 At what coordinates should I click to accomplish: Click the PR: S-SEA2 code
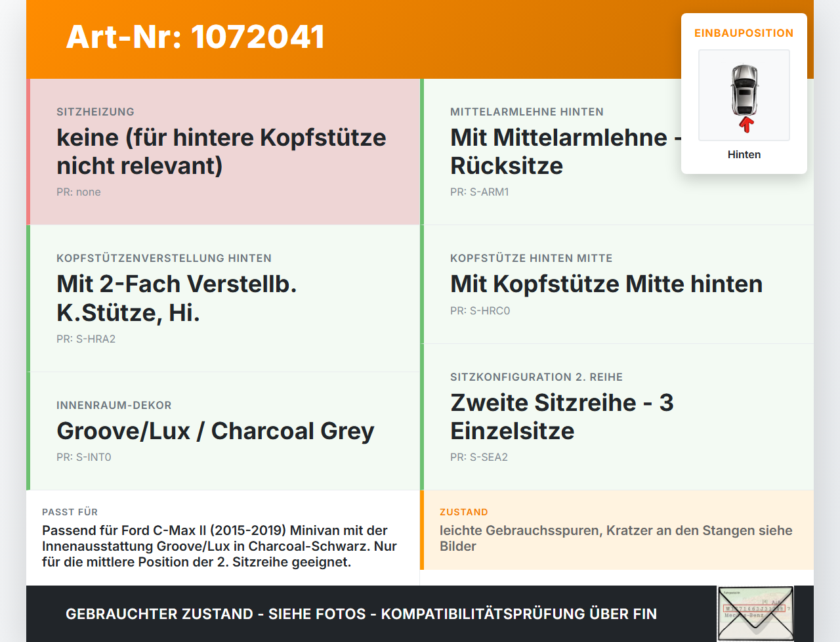[479, 458]
